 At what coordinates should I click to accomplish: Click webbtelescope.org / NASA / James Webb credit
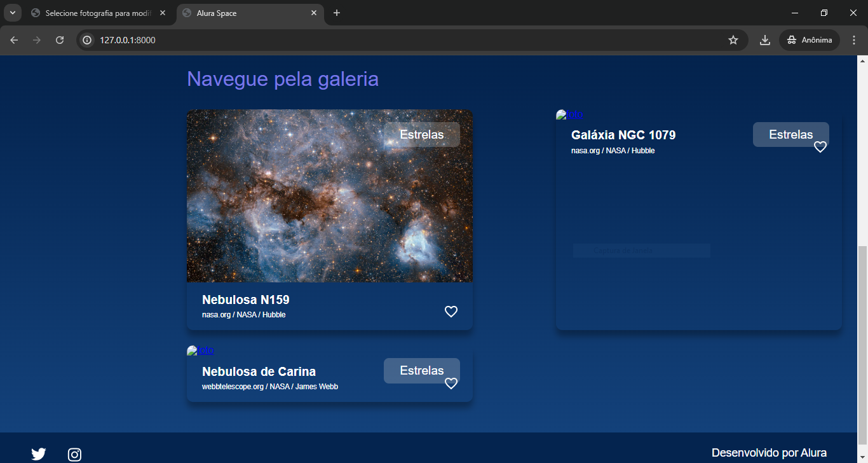click(270, 387)
